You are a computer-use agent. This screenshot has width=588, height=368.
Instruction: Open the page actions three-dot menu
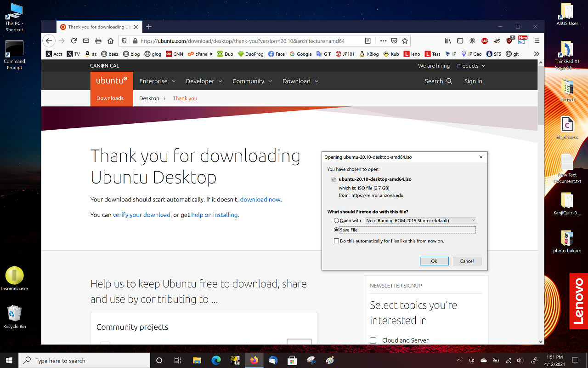384,41
